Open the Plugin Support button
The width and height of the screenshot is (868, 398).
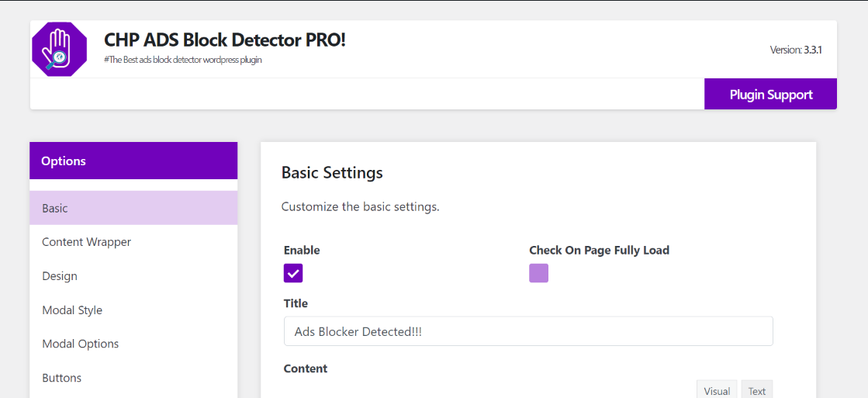[770, 94]
